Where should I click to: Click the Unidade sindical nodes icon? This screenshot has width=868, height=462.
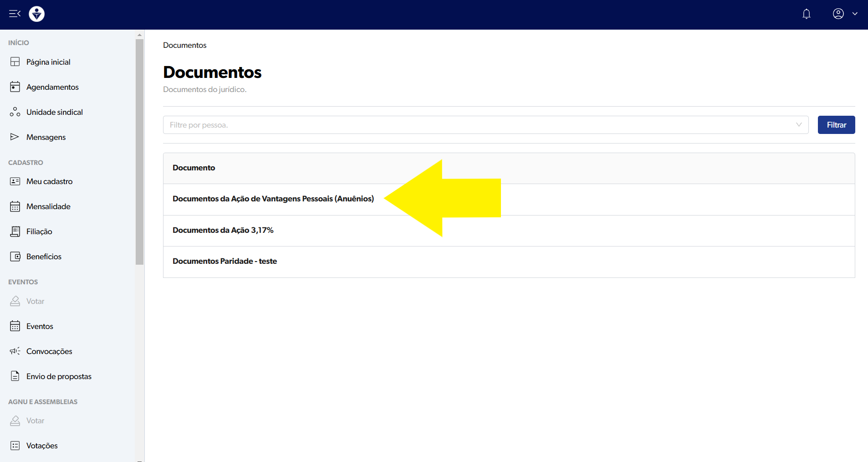(x=15, y=112)
